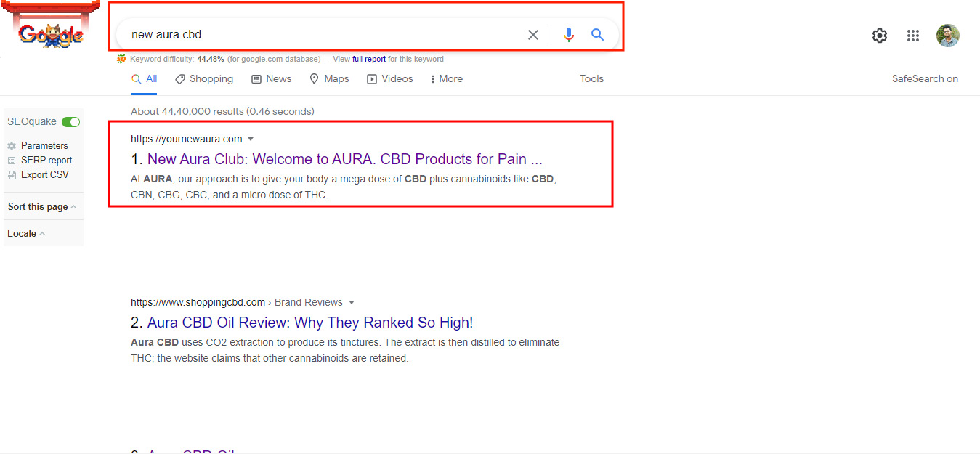The width and height of the screenshot is (980, 454).
Task: Clear the search box with X icon
Action: [x=533, y=35]
